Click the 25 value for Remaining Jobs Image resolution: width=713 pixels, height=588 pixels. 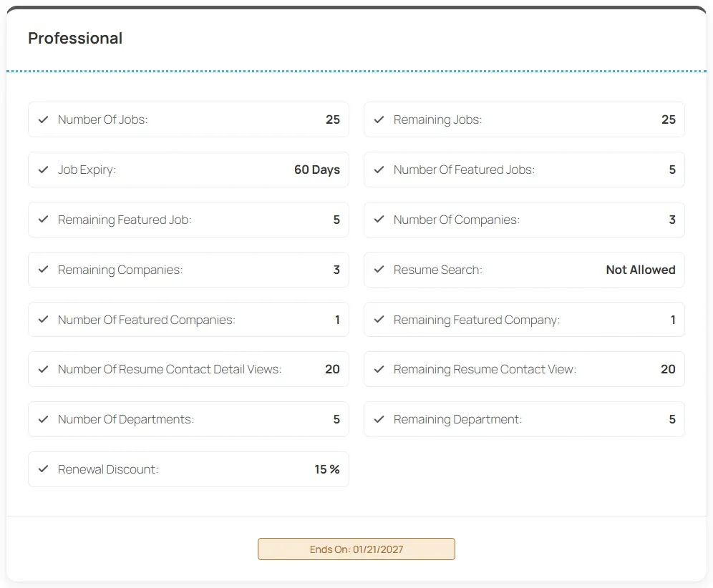(669, 119)
